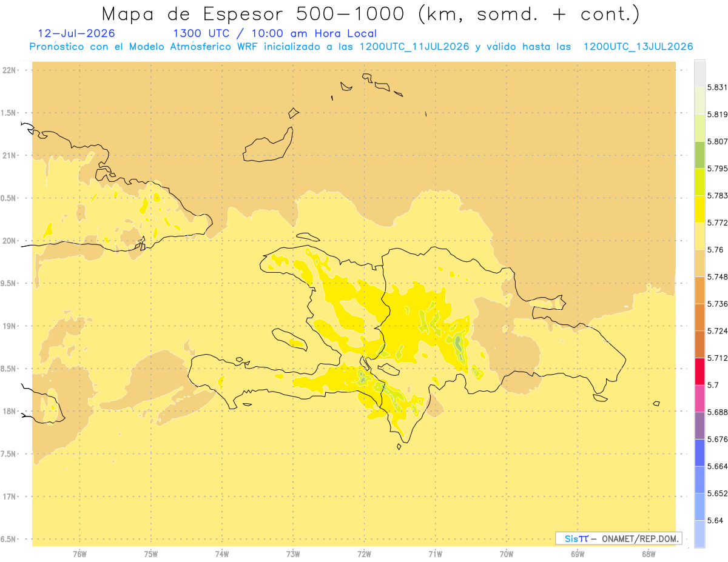This screenshot has height=562, width=728.
Task: Click the colorbar value '5.688'
Action: pos(718,412)
